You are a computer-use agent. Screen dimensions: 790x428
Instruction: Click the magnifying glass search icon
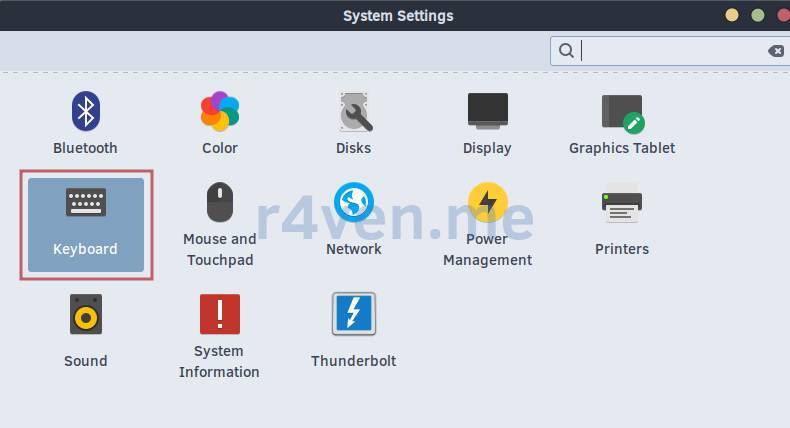(x=566, y=51)
